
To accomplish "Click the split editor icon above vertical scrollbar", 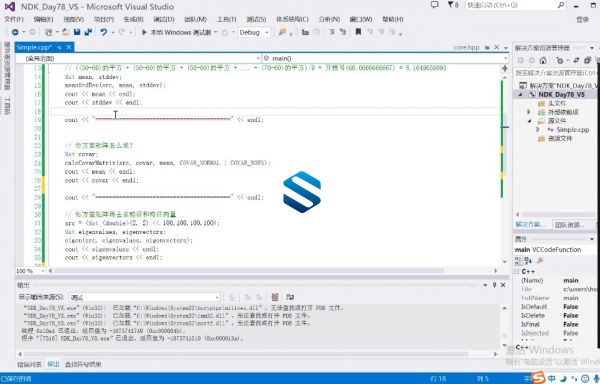I will click(x=505, y=68).
